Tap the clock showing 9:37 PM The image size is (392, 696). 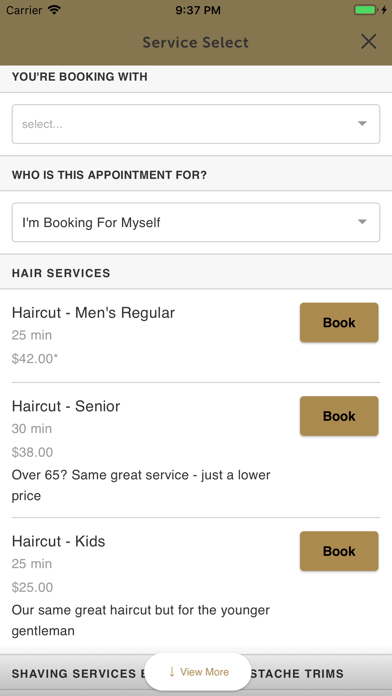(x=198, y=10)
